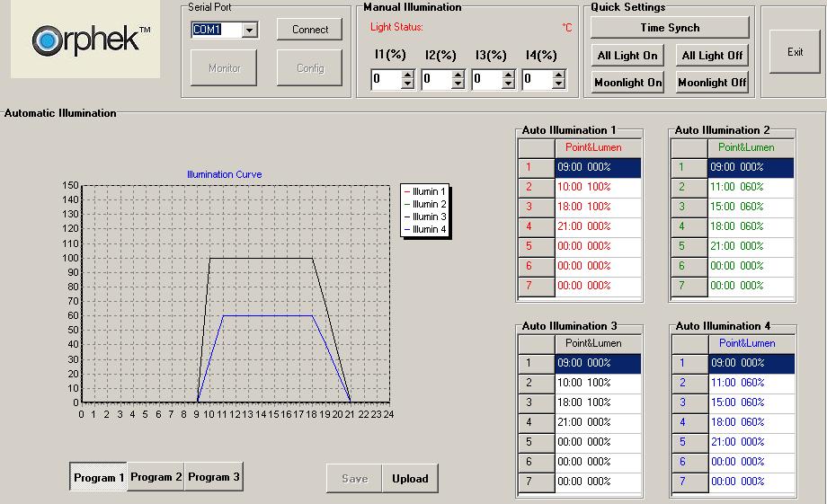The width and height of the screenshot is (827, 504).
Task: Click the I2(%) value field
Action: click(437, 79)
